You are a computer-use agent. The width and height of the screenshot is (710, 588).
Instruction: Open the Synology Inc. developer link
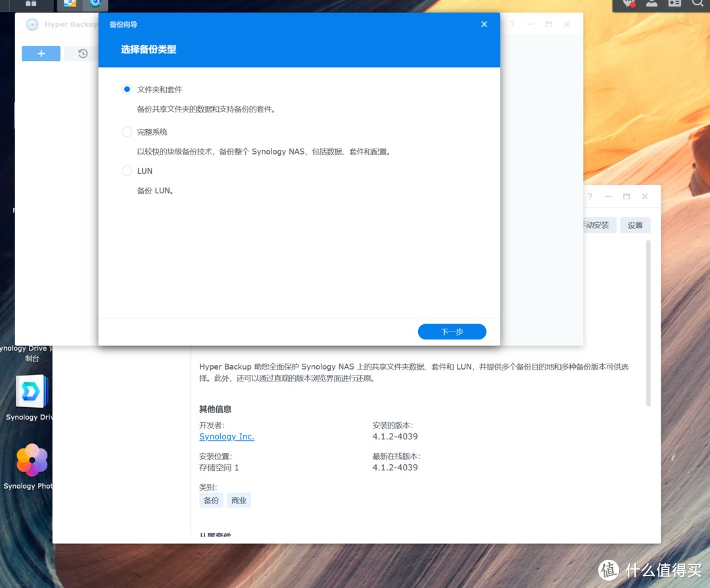point(226,436)
